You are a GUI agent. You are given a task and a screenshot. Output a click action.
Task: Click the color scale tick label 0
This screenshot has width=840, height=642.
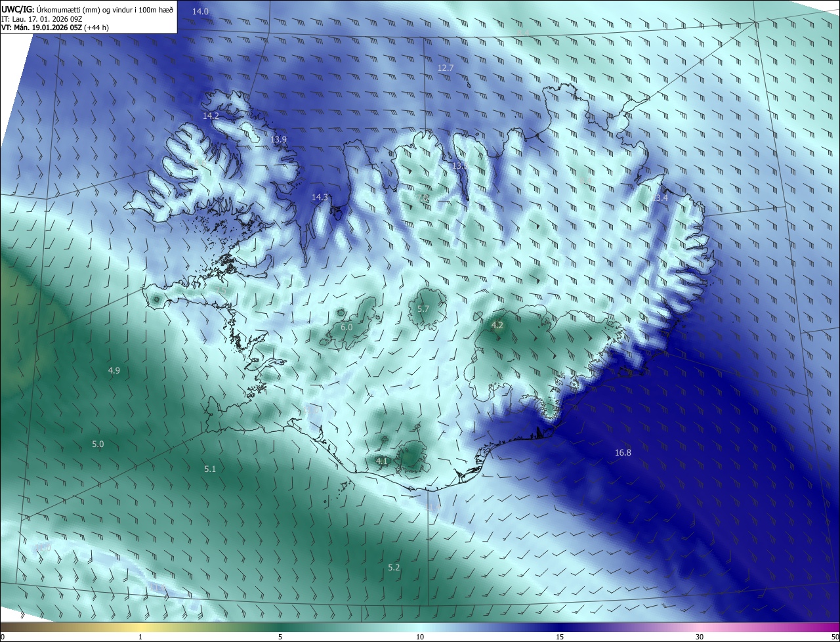click(3, 637)
